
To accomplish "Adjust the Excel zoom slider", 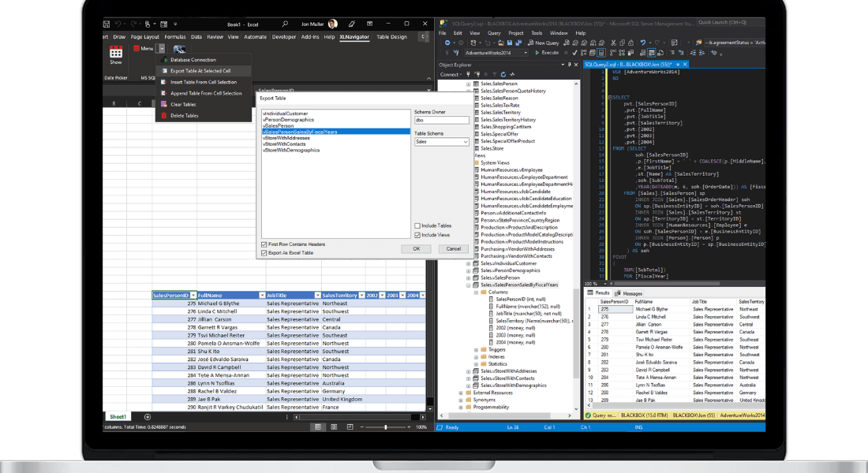I will click(386, 426).
